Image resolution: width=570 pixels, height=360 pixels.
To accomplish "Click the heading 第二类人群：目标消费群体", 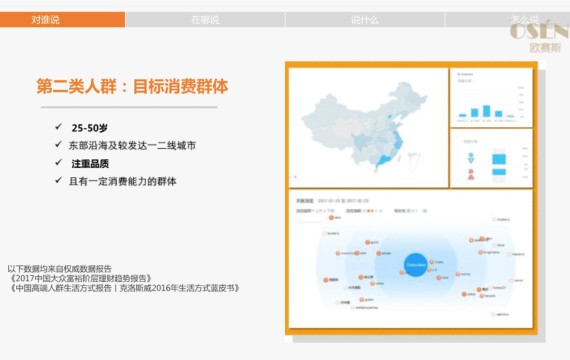I will 132,87.
